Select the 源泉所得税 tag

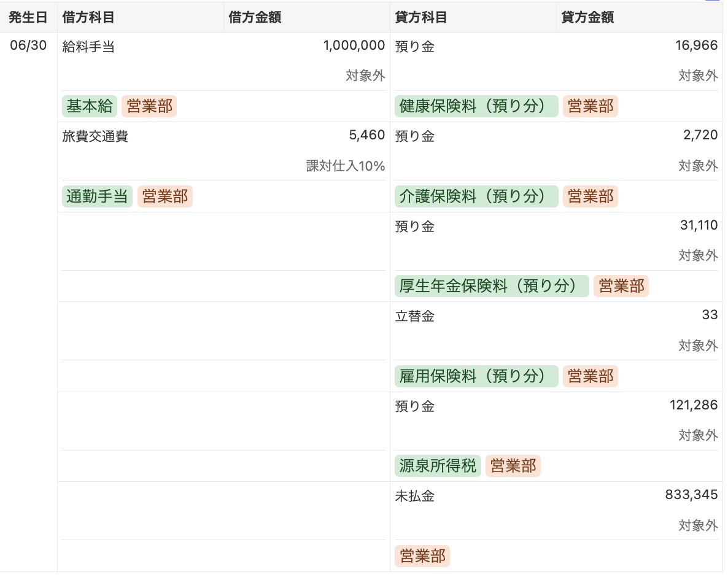pos(438,466)
